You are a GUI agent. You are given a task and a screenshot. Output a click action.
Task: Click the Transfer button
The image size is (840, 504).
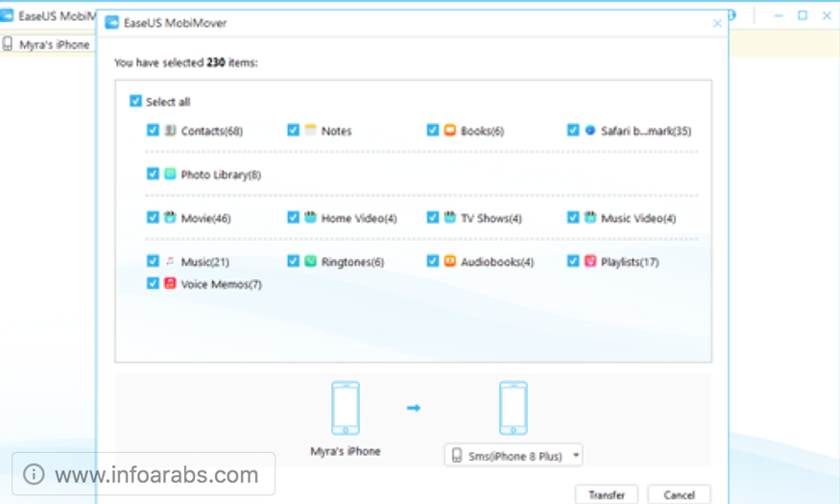(x=607, y=495)
